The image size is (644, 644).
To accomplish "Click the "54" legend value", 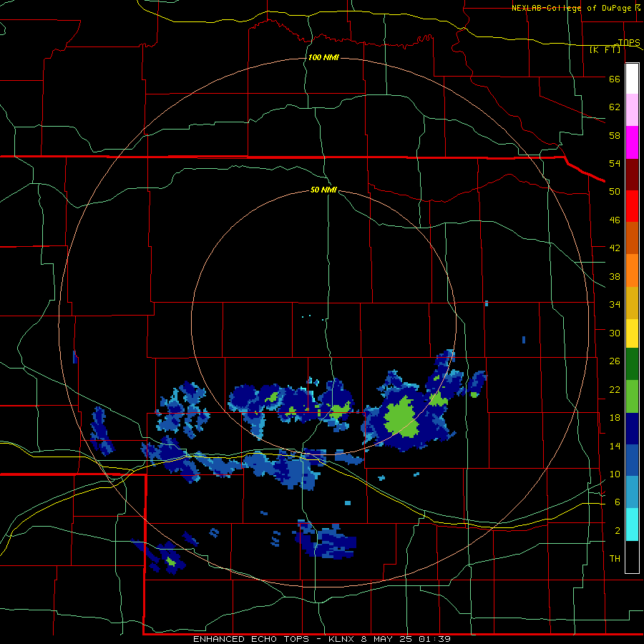I will [615, 164].
